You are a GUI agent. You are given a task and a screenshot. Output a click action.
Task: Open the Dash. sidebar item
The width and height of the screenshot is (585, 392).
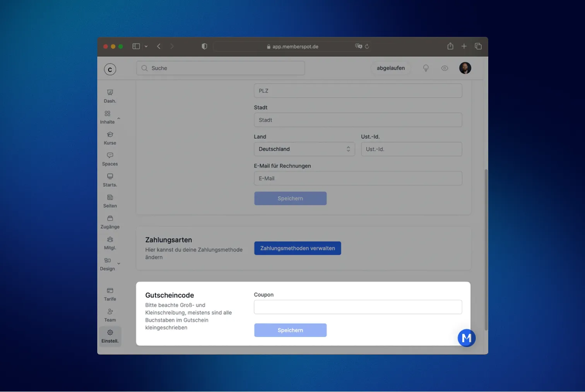pyautogui.click(x=110, y=96)
